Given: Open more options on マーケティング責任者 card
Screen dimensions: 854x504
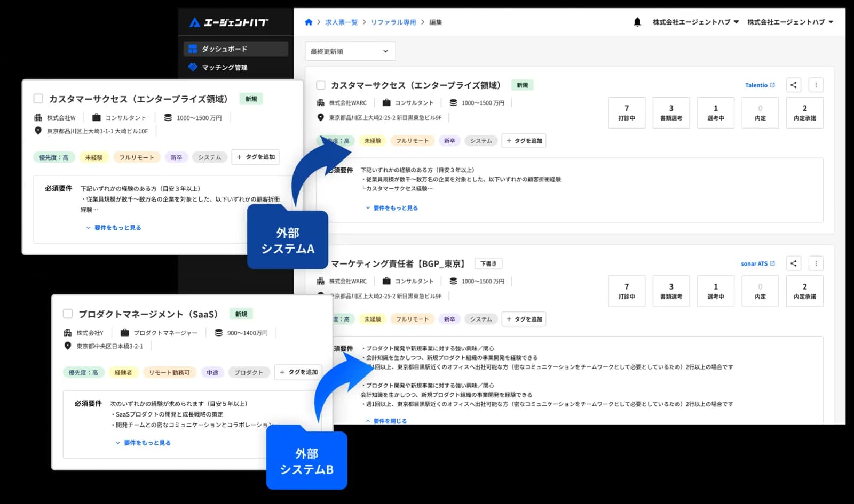Looking at the screenshot, I should tap(816, 263).
